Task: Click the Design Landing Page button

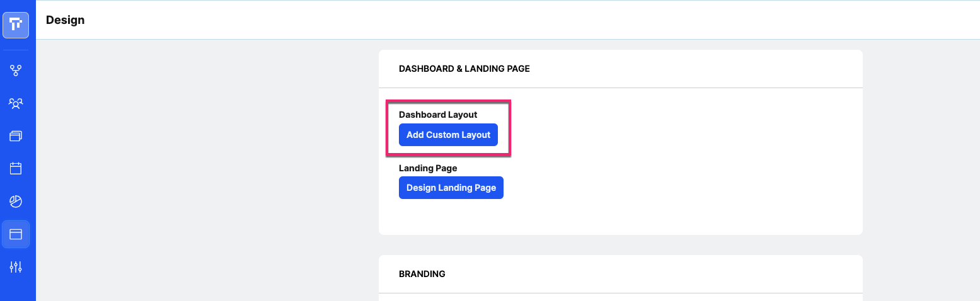Action: pos(451,188)
